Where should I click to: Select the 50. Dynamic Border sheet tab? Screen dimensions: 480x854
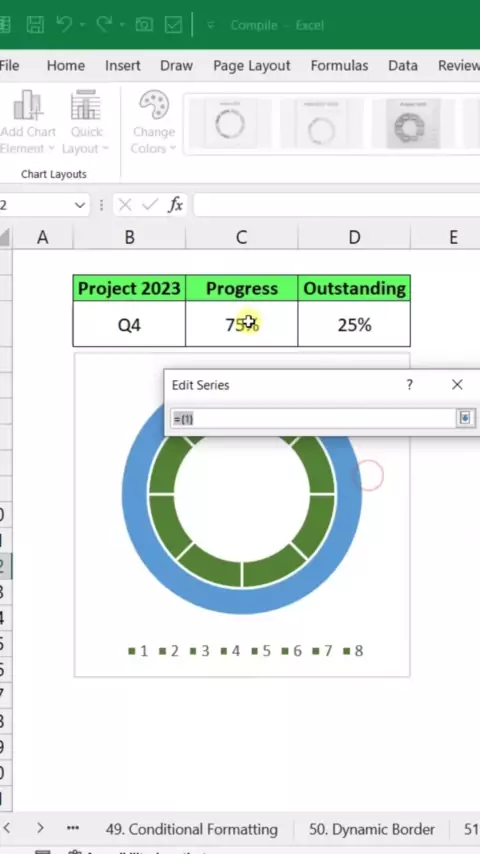click(372, 829)
